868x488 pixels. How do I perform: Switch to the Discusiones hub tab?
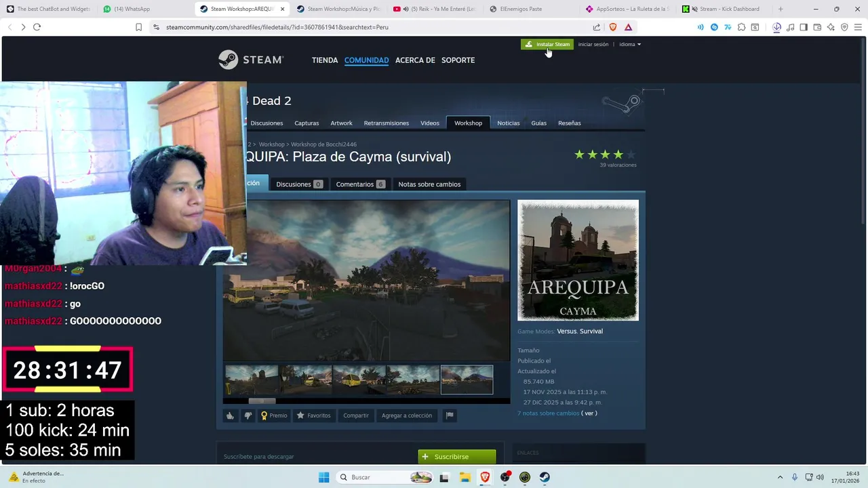[267, 123]
